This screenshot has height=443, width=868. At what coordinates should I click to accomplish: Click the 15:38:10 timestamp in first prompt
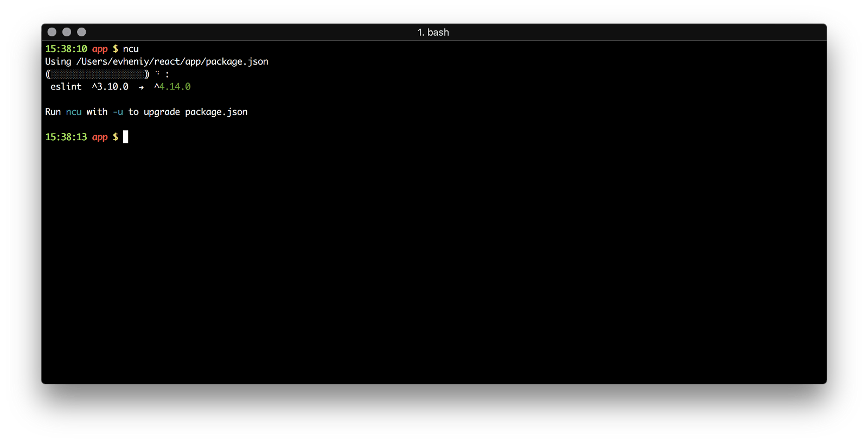pyautogui.click(x=66, y=49)
